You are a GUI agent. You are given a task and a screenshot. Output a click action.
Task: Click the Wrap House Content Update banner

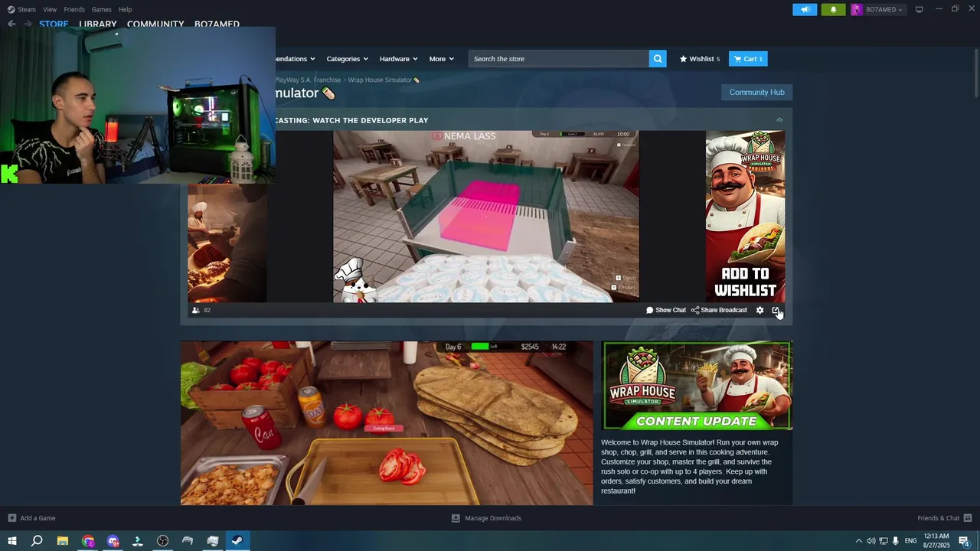697,386
